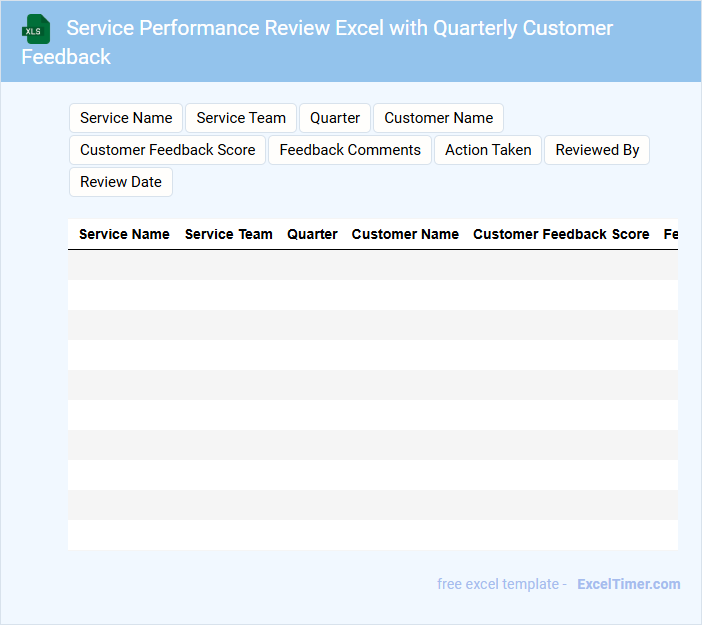Click the Service Team tag button
This screenshot has width=702, height=625.
pos(241,118)
